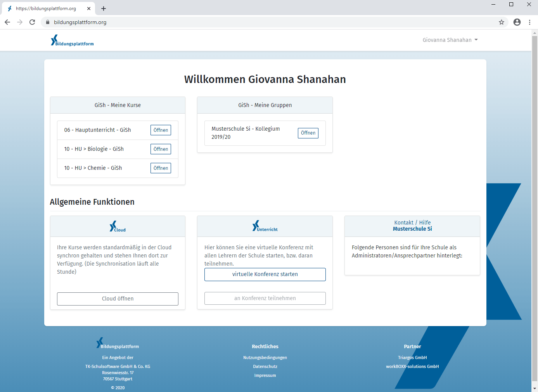
Task: Select the bildungsplattform.org browser tab
Action: (x=47, y=8)
